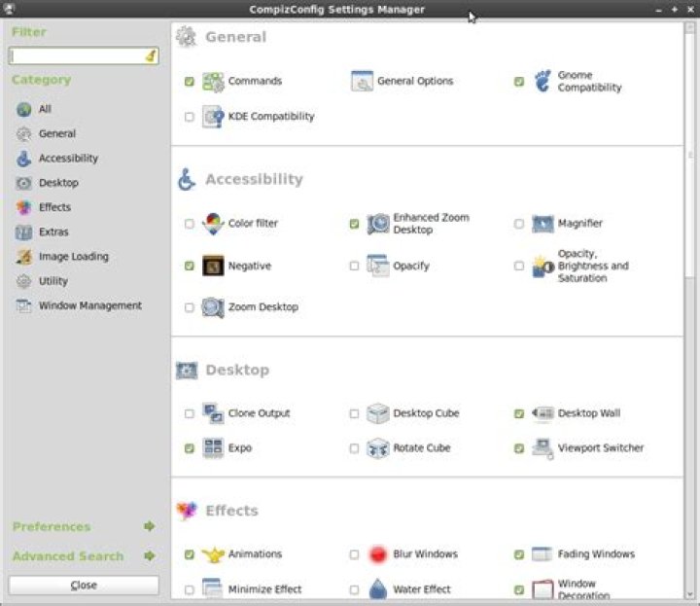The width and height of the screenshot is (700, 606).
Task: Open the Viewport Switcher plugin icon
Action: pos(542,448)
